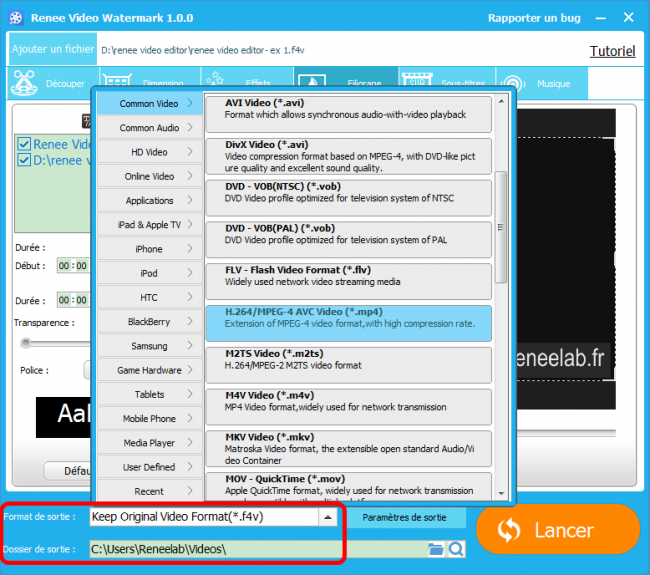Choose DivX Video (*.avi) format

pos(349,156)
